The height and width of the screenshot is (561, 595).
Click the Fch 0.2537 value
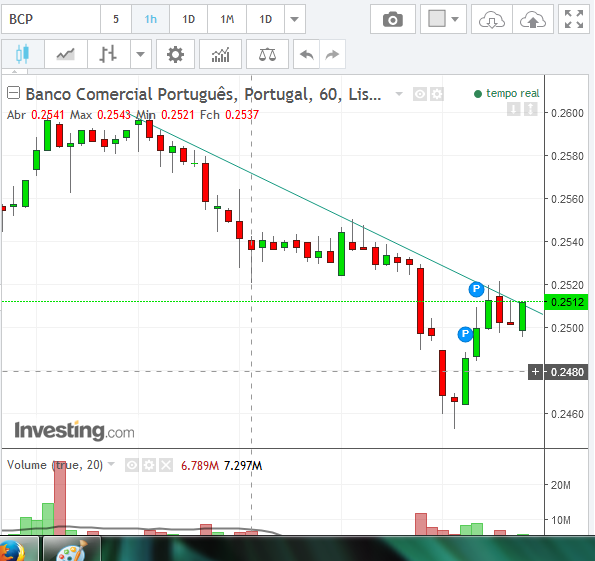242,115
